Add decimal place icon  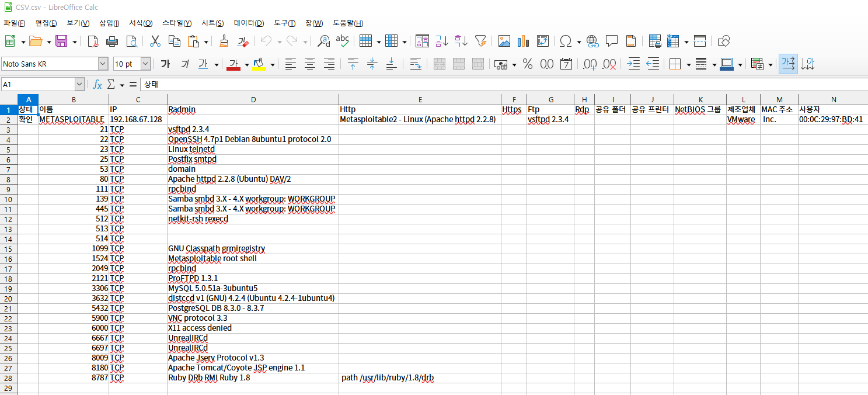pyautogui.click(x=590, y=64)
